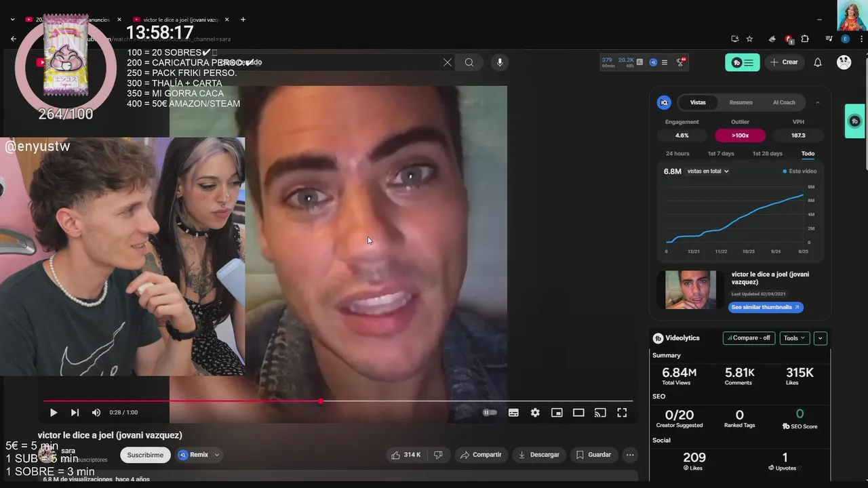Choose the Todo range
Screen dimensions: 868x488
pyautogui.click(x=808, y=153)
